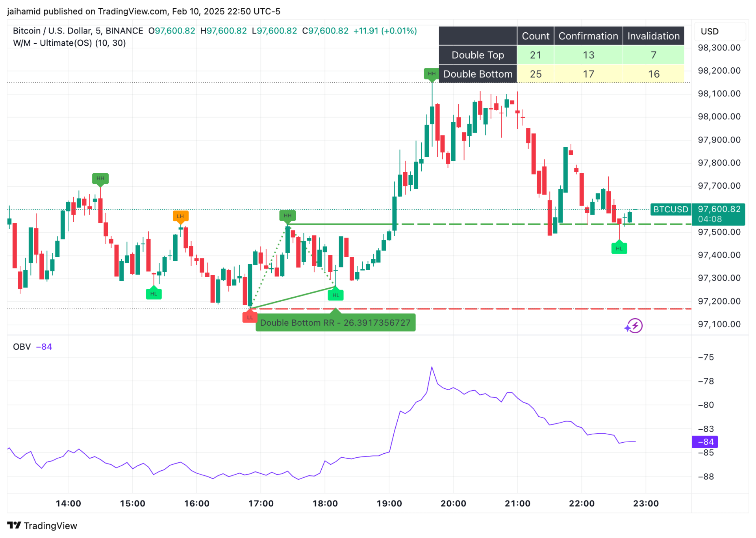Click the Invalidation column header

[654, 36]
